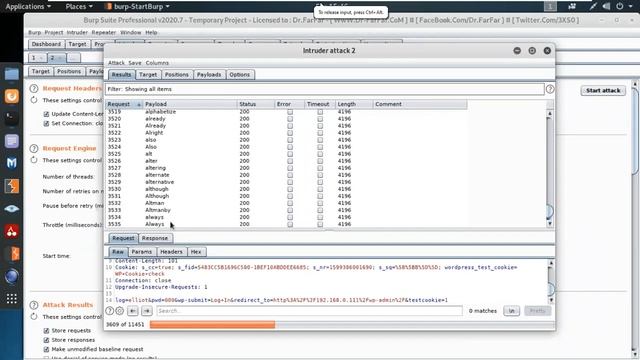Launch the orange Firefox icon in dock
Image resolution: width=640 pixels, height=360 pixels.
click(x=11, y=96)
